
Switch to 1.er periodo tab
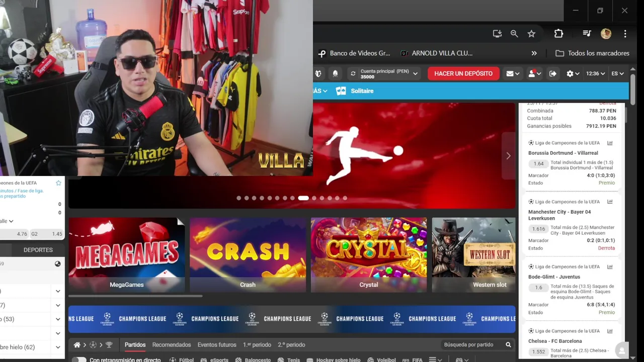tap(257, 345)
